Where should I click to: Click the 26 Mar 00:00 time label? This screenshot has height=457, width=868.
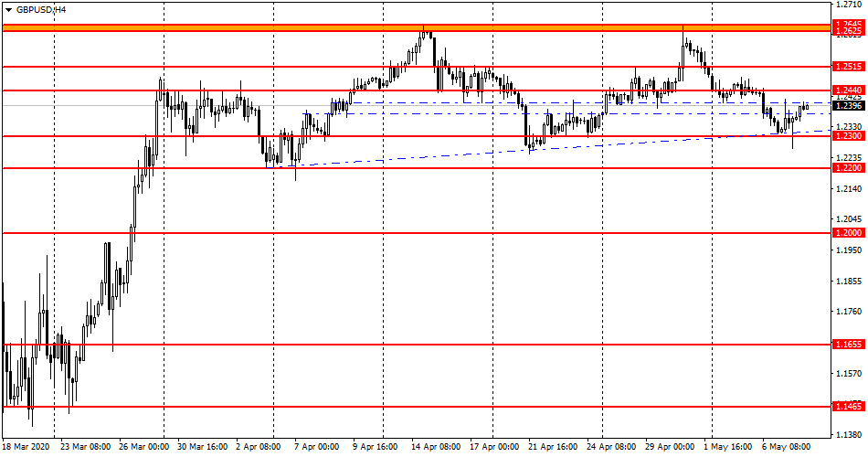coord(142,448)
